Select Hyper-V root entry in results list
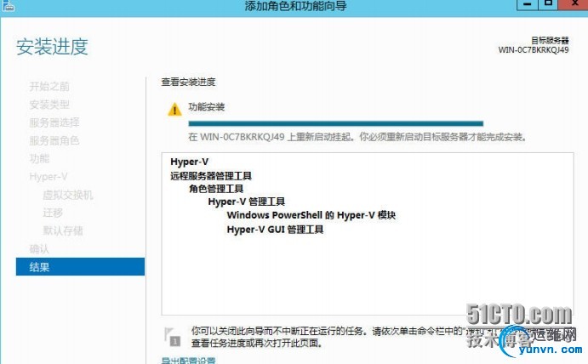The image size is (588, 364). (190, 162)
